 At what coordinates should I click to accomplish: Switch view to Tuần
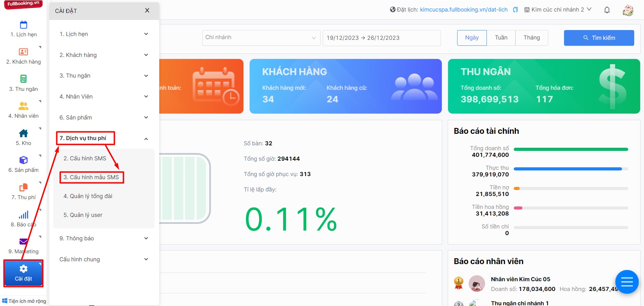click(501, 38)
